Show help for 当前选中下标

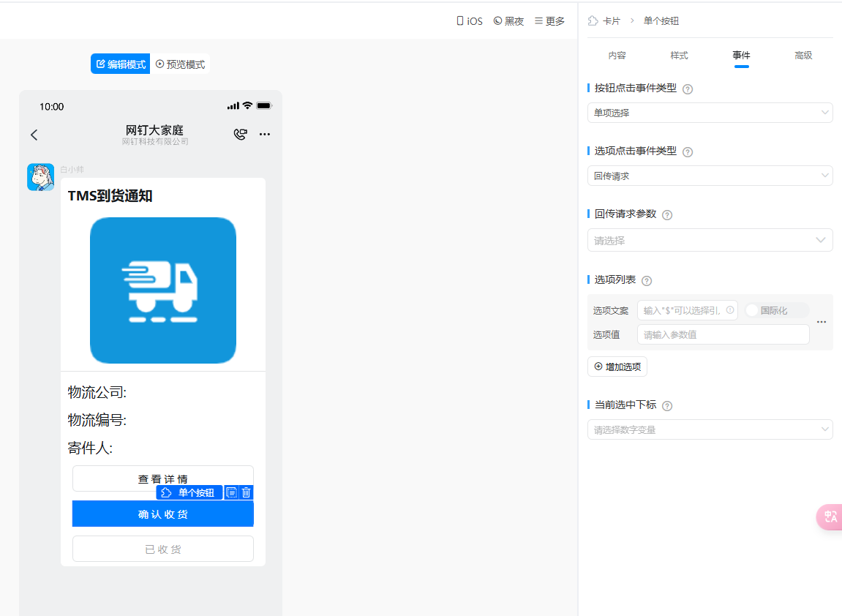pos(667,406)
